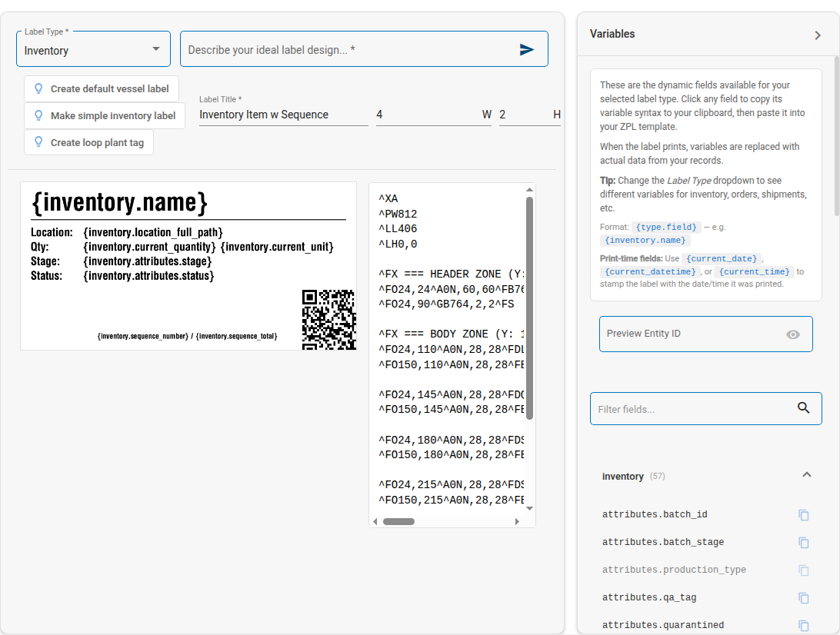Collapse the inventory fields group
Image resolution: width=840 pixels, height=635 pixels.
pyautogui.click(x=807, y=475)
